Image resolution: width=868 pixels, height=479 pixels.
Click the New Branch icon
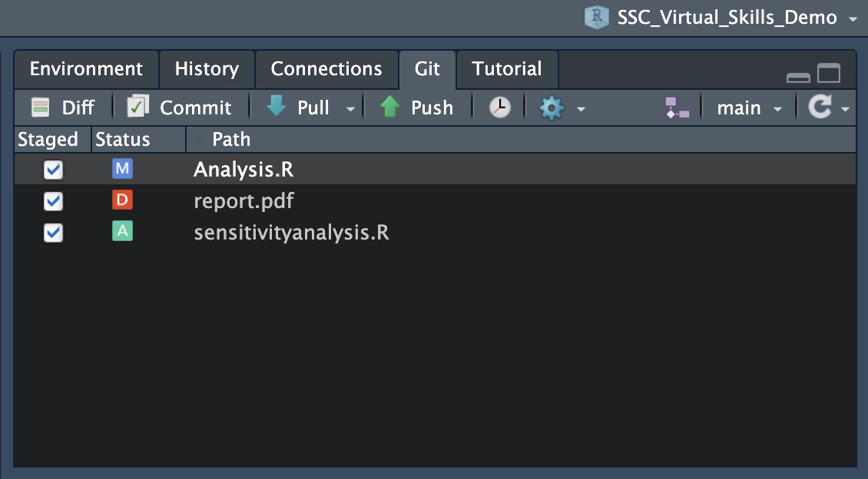pos(677,108)
